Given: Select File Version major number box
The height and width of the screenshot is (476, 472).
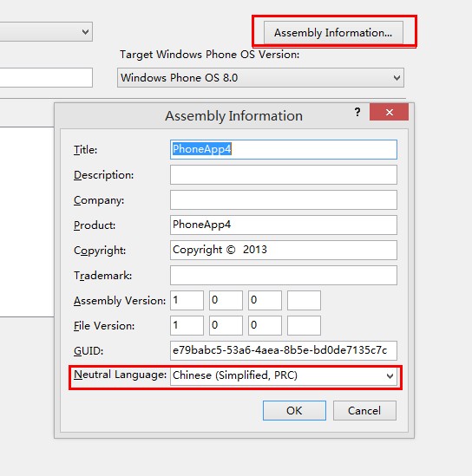Looking at the screenshot, I should pyautogui.click(x=187, y=325).
